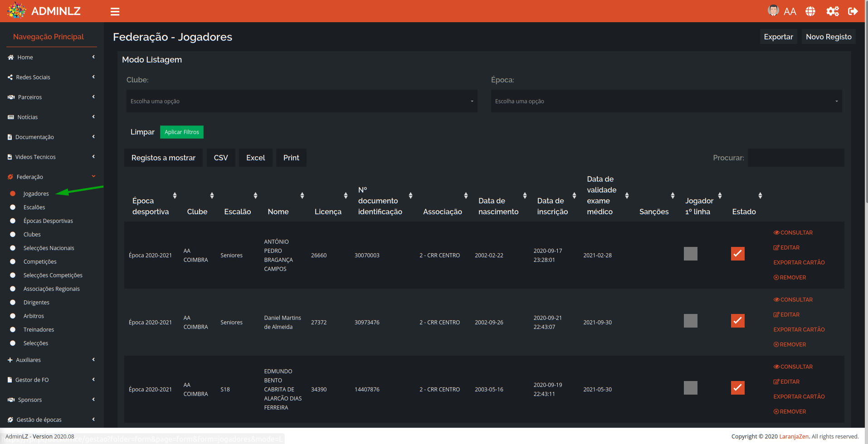This screenshot has width=868, height=444.
Task: Toggle Estado checkbox for Edmundo Bento
Action: [x=738, y=388]
